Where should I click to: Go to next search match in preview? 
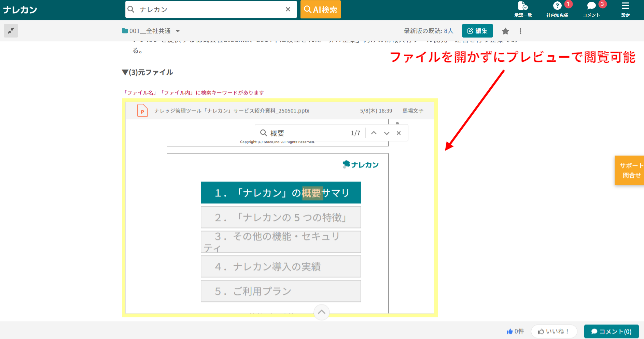point(387,133)
